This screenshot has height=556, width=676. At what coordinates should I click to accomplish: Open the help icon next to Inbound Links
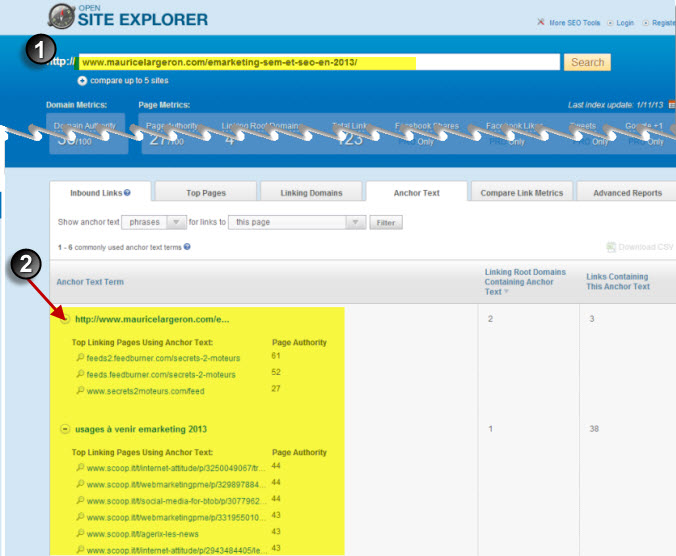[127, 193]
